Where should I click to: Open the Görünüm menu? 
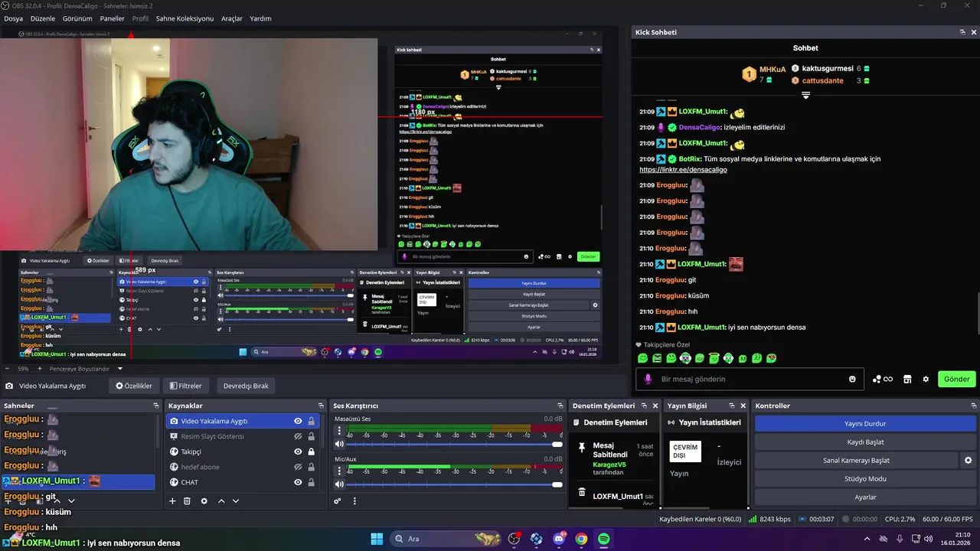(x=77, y=18)
